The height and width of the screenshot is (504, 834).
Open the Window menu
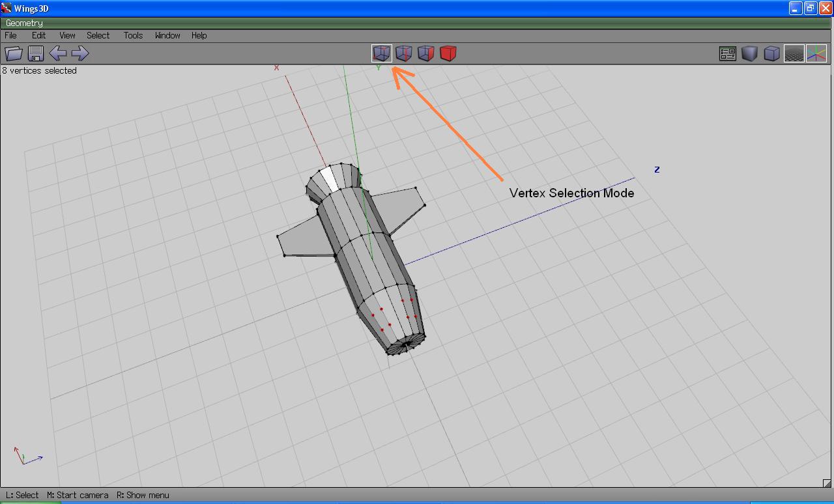click(x=167, y=35)
